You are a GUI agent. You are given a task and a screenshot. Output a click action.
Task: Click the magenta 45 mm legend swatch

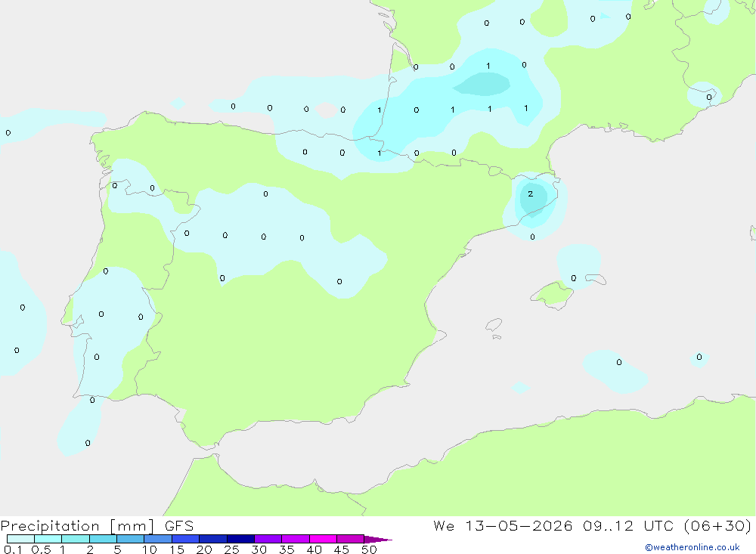click(x=350, y=539)
